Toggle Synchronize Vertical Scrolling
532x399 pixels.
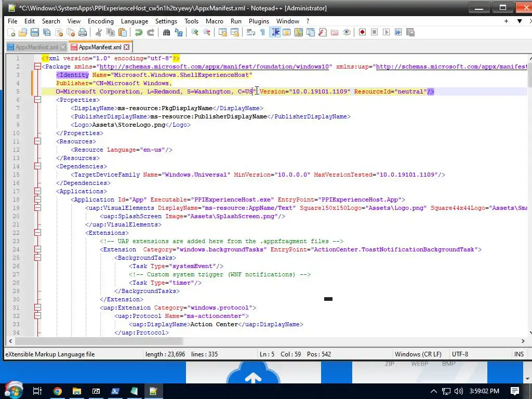[222, 32]
